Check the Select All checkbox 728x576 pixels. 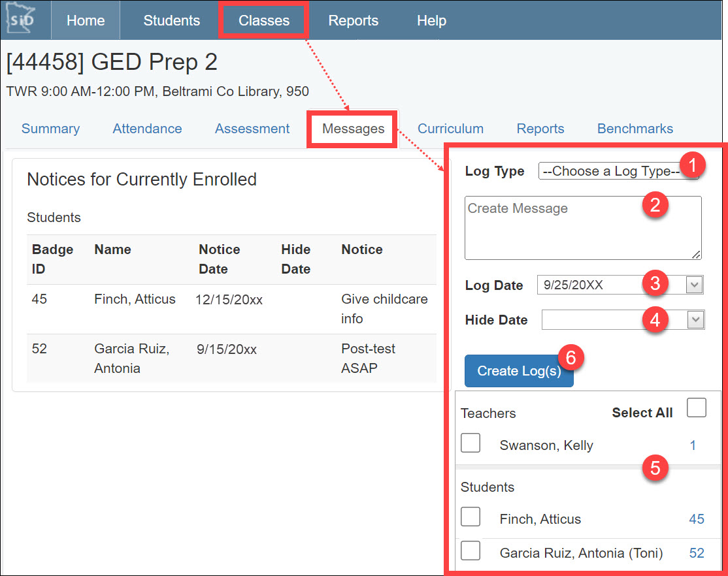coord(697,408)
